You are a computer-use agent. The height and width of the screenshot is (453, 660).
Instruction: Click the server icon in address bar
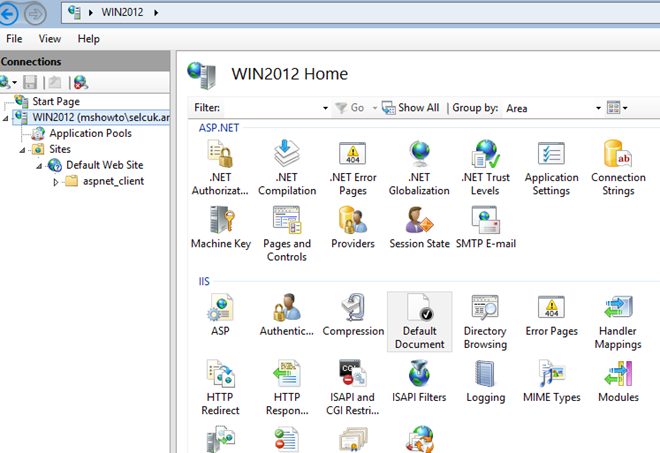pyautogui.click(x=75, y=12)
